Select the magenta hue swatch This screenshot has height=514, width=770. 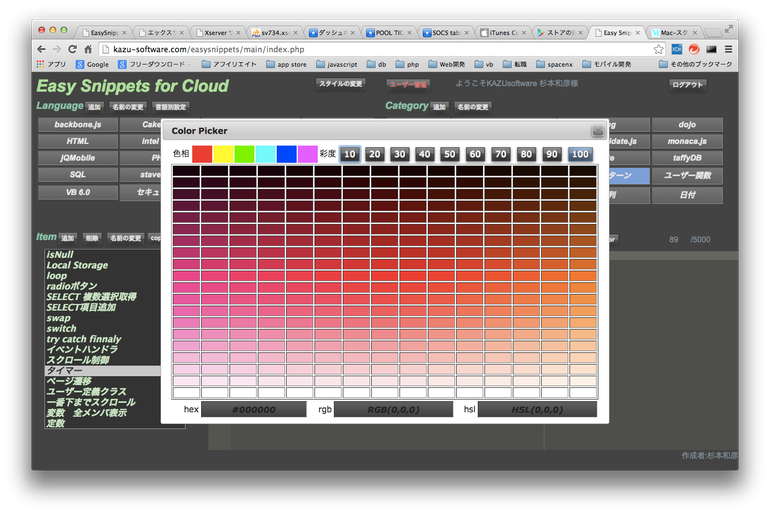307,154
